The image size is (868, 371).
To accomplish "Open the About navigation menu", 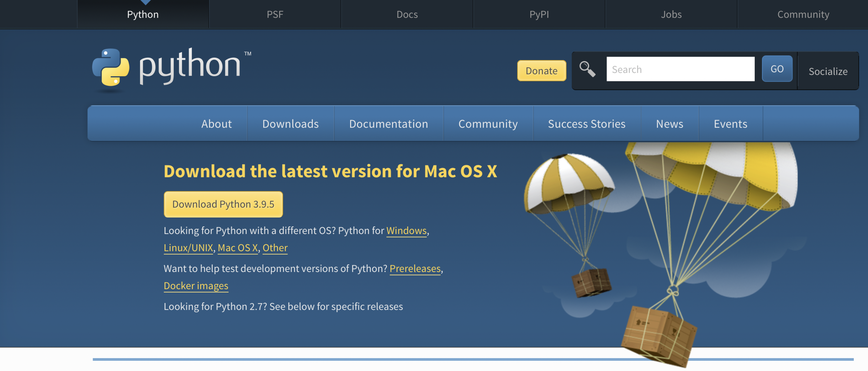I will 217,124.
